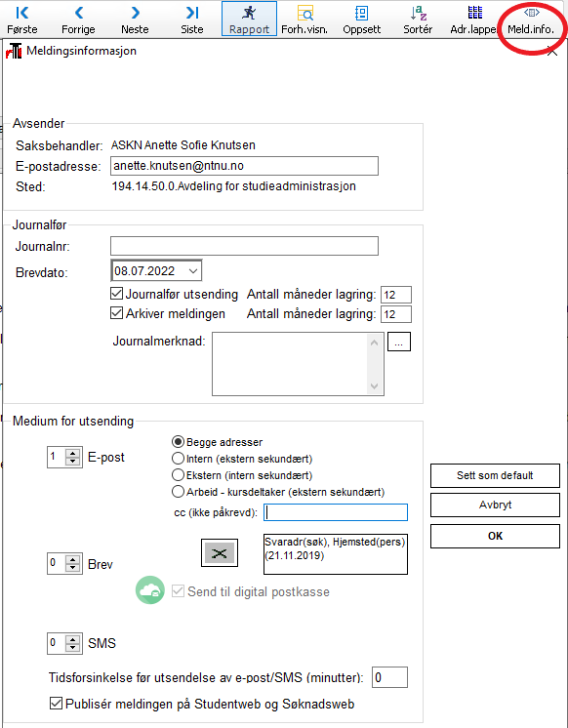Increase the SMS count stepper
The image size is (568, 728).
pyautogui.click(x=72, y=639)
